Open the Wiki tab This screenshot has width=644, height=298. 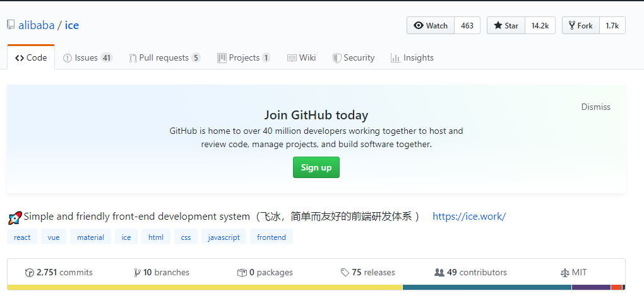coord(301,58)
